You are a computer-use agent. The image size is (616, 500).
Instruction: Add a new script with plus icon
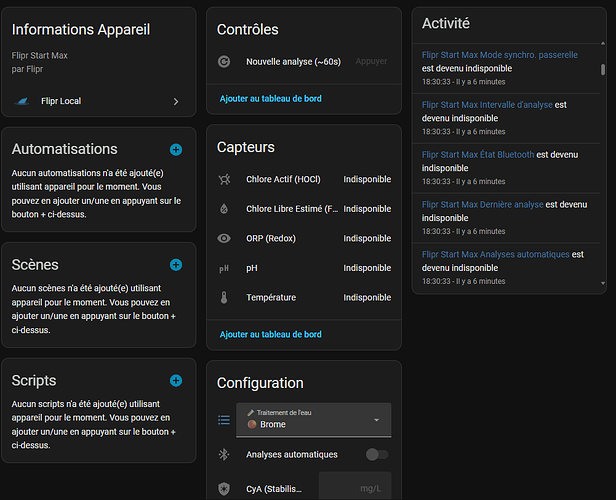[176, 380]
